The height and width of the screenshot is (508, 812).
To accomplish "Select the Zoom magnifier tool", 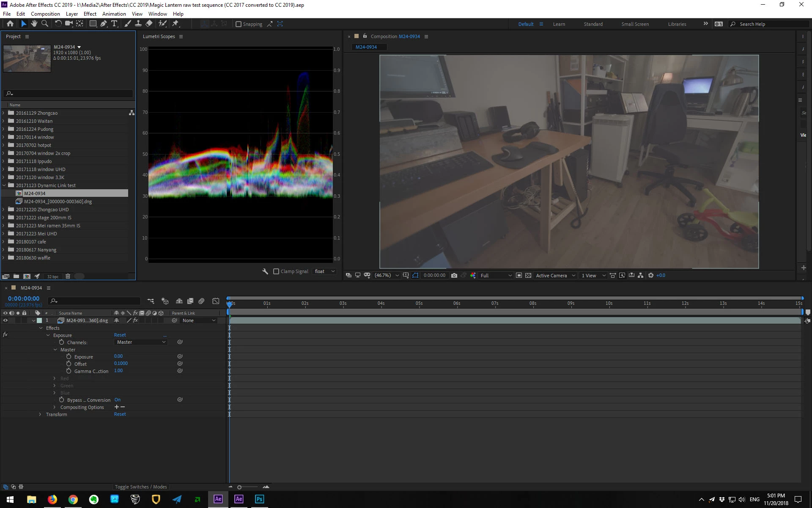I will [44, 24].
